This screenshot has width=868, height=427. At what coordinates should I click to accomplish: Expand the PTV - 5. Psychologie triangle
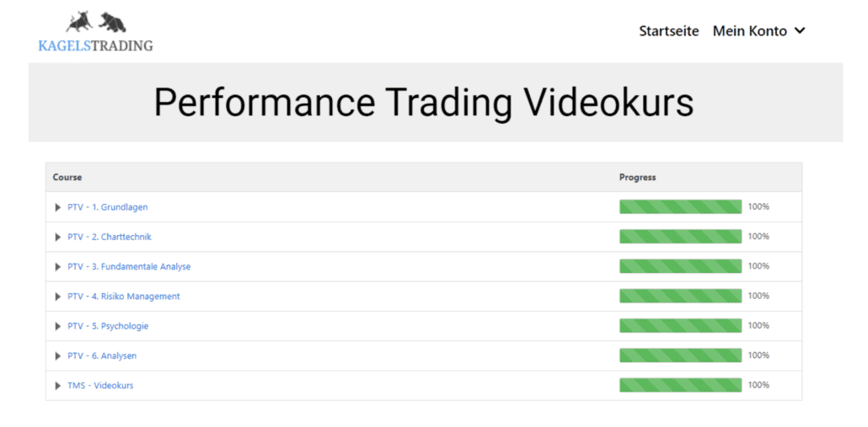tap(57, 326)
